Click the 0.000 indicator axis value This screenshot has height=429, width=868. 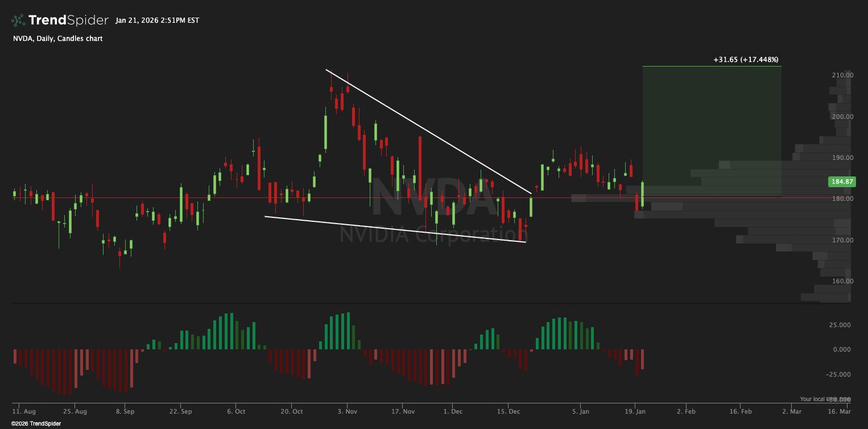[x=842, y=349]
